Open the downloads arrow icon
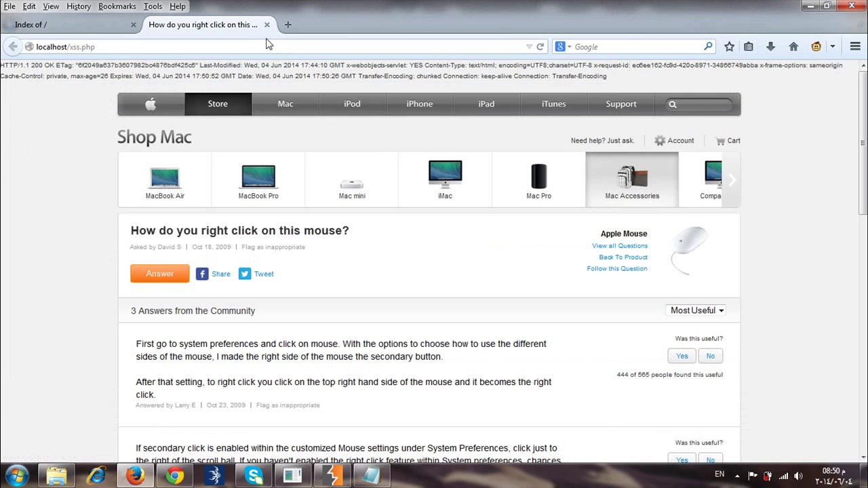868x488 pixels. 770,47
